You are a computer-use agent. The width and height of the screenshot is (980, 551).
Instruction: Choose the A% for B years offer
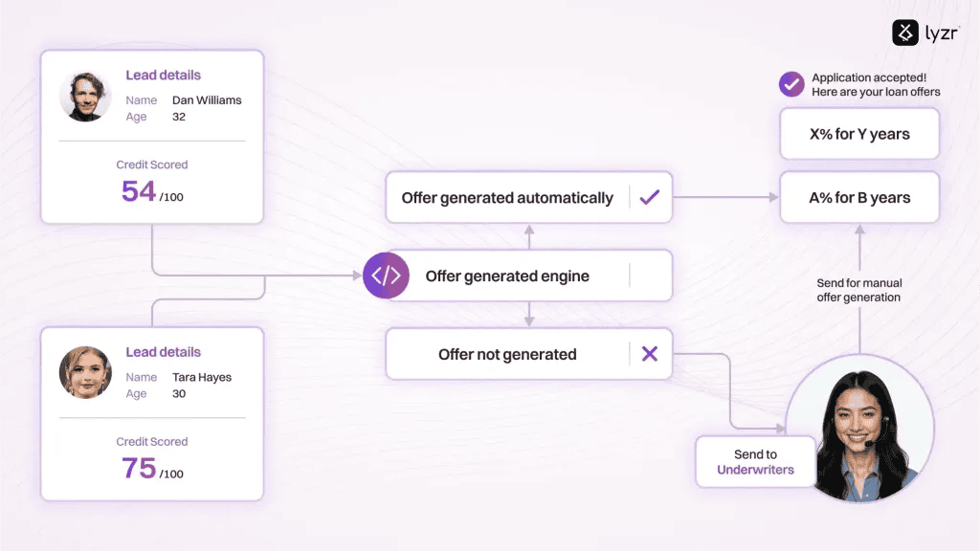859,197
